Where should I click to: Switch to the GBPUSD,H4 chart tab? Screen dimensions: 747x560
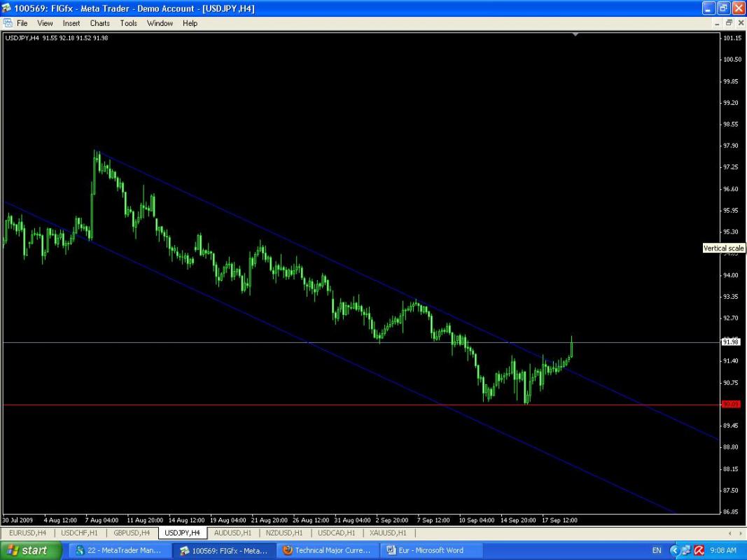point(132,533)
